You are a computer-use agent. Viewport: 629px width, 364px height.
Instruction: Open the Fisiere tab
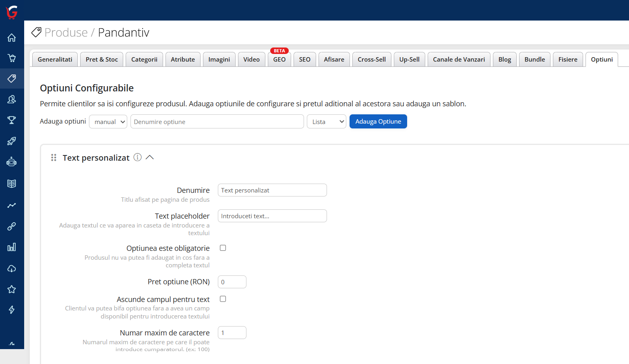[568, 59]
